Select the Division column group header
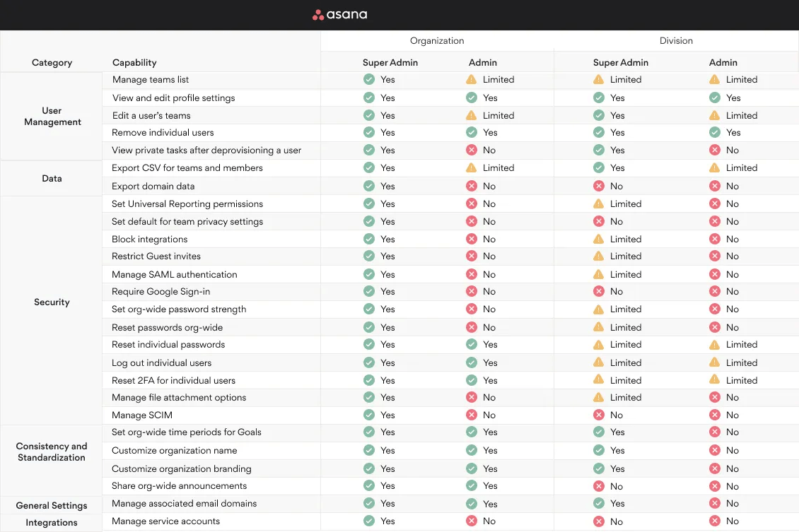799x532 pixels. pyautogui.click(x=676, y=41)
